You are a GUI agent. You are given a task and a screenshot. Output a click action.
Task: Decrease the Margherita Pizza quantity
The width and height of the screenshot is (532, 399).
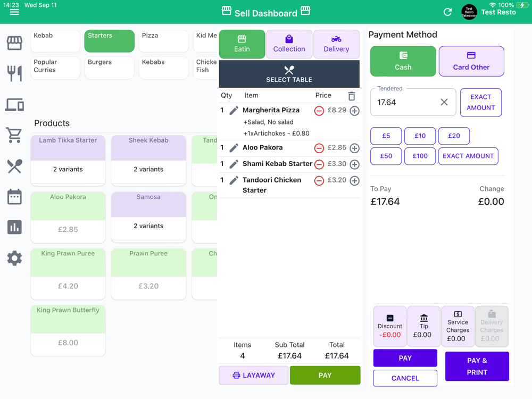coord(319,111)
